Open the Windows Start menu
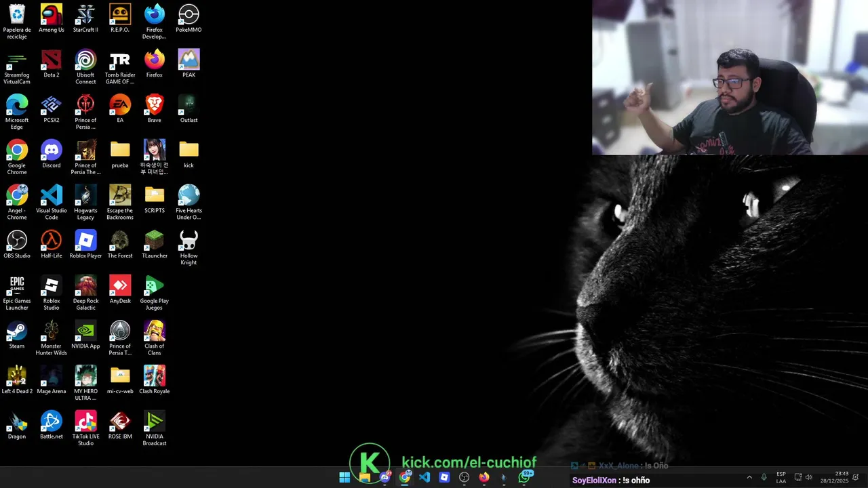The image size is (868, 488). (344, 477)
